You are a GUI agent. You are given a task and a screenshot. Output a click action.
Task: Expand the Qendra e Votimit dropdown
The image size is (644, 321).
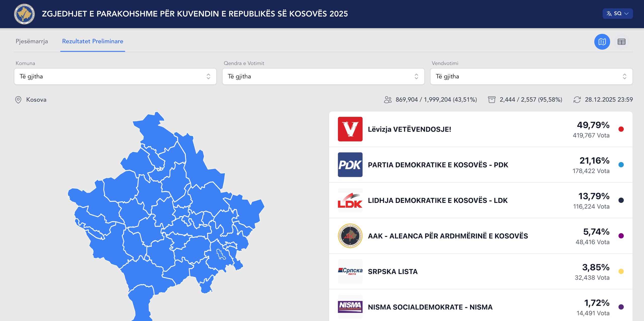tap(323, 76)
